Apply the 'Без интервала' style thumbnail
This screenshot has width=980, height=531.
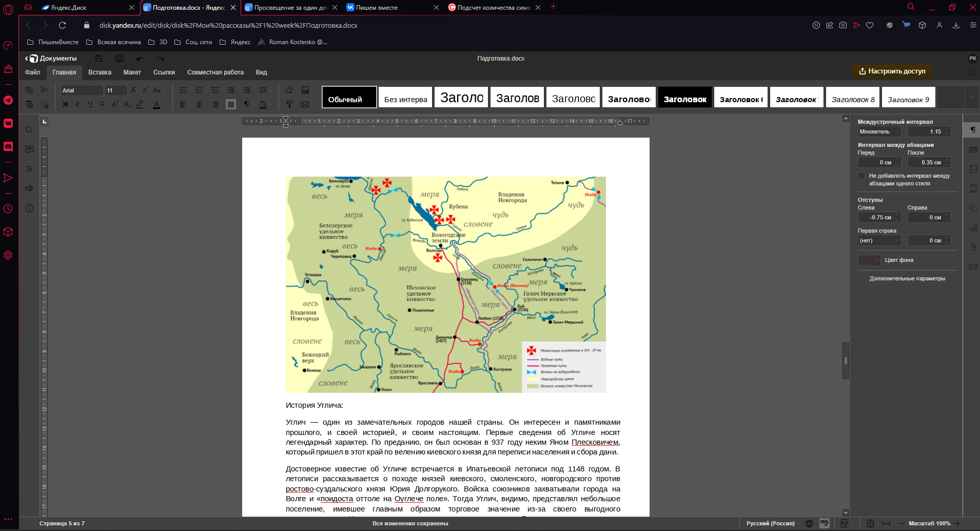405,98
